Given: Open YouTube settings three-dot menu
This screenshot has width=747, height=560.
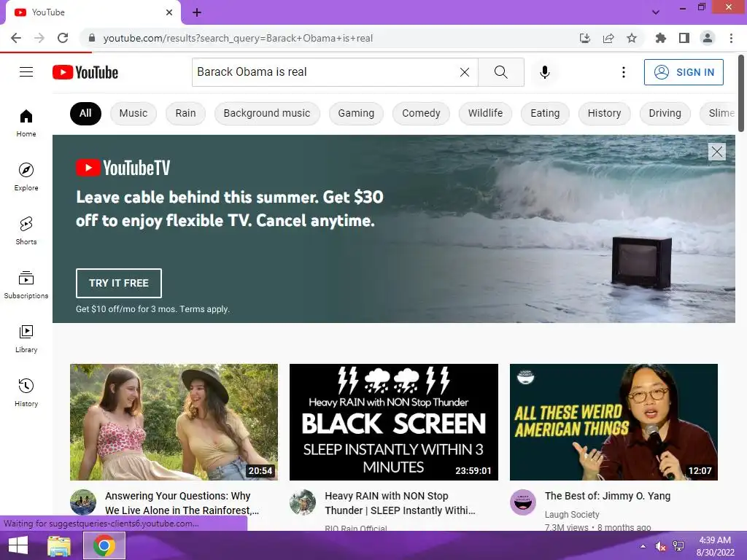Looking at the screenshot, I should 623,72.
